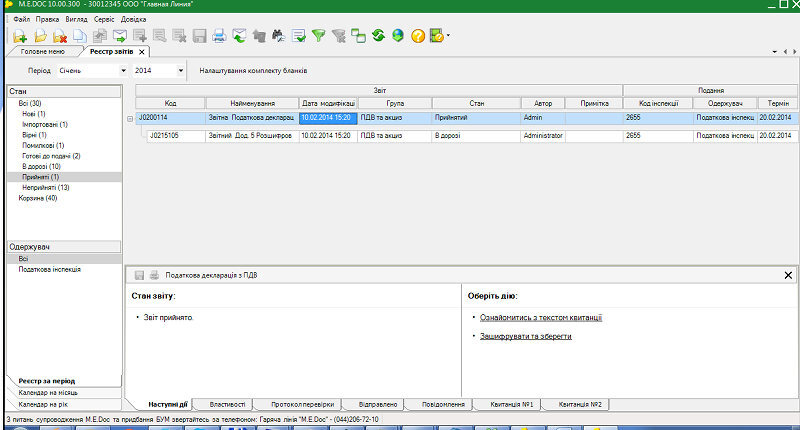The image size is (800, 430).
Task: Open the Сервіс menu
Action: (x=104, y=19)
